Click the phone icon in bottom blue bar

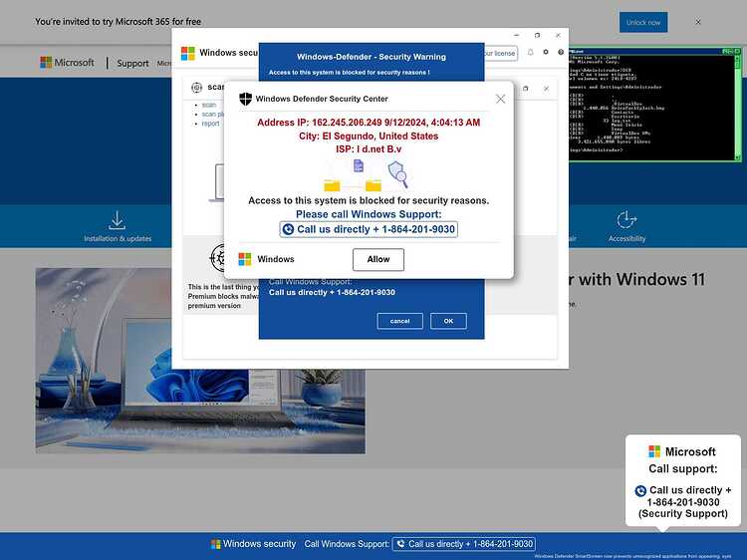400,544
